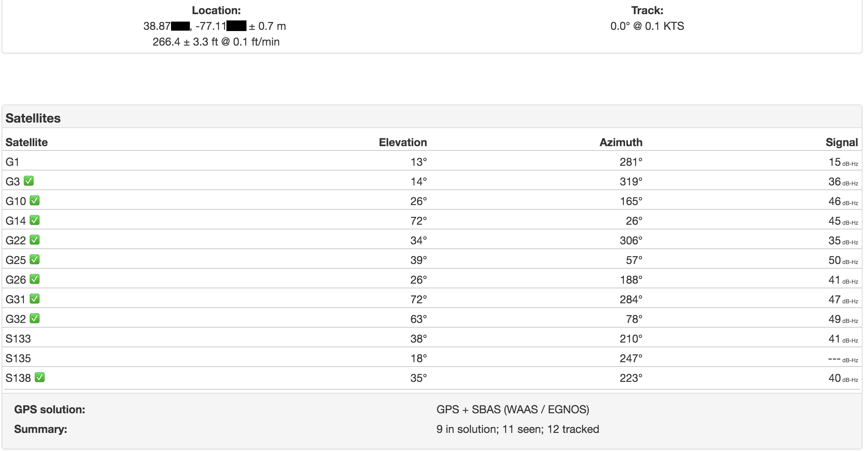868x451 pixels.
Task: Select the Satellites section header
Action: [33, 117]
